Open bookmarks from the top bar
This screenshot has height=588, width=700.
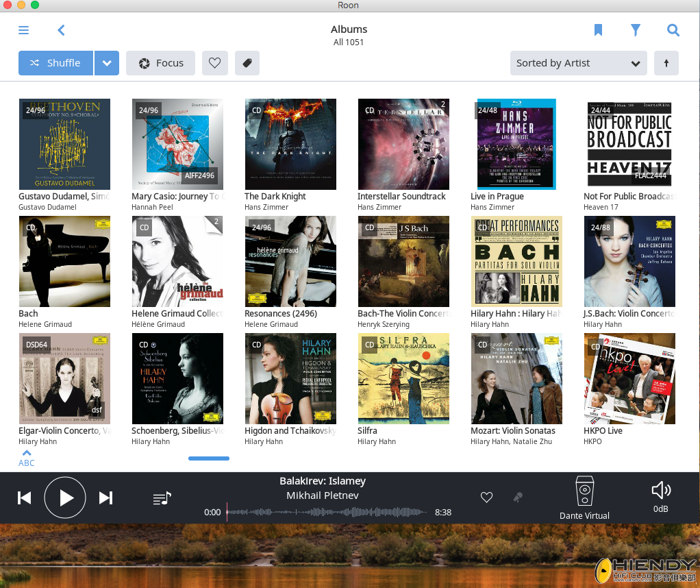[598, 30]
